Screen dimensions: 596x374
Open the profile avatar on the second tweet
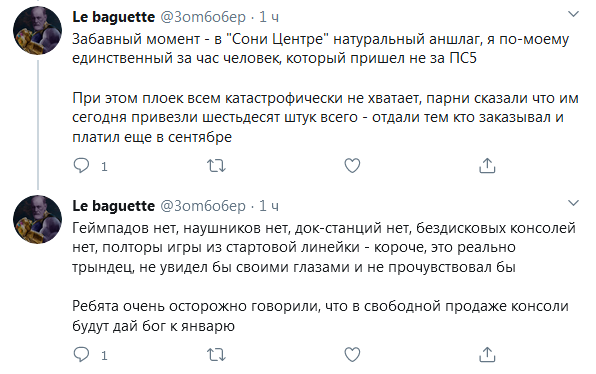click(37, 219)
